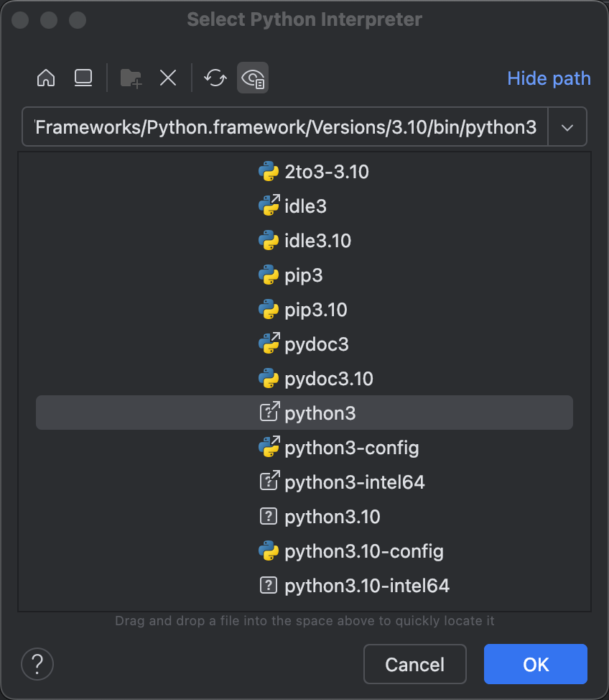Select the idle3 file
609x700 pixels.
[x=304, y=206]
